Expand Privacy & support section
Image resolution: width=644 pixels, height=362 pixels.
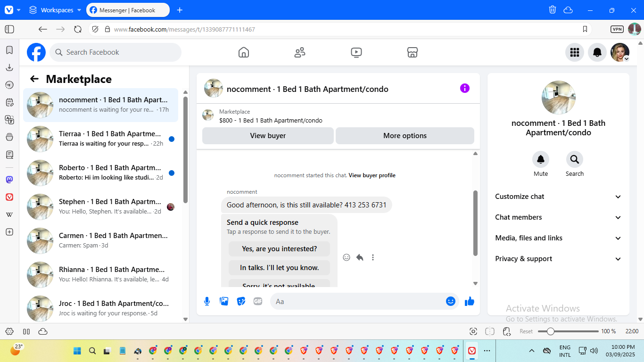click(x=558, y=259)
